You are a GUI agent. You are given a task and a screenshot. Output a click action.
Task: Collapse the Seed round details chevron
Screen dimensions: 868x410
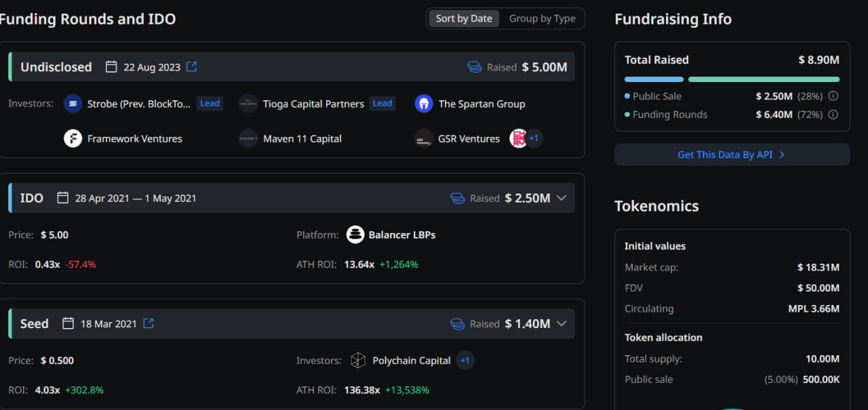561,323
